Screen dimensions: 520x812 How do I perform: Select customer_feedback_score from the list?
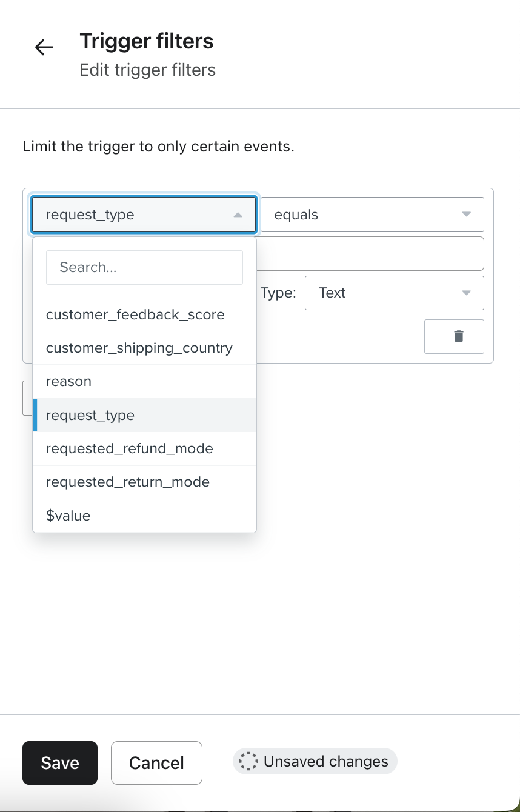[144, 314]
